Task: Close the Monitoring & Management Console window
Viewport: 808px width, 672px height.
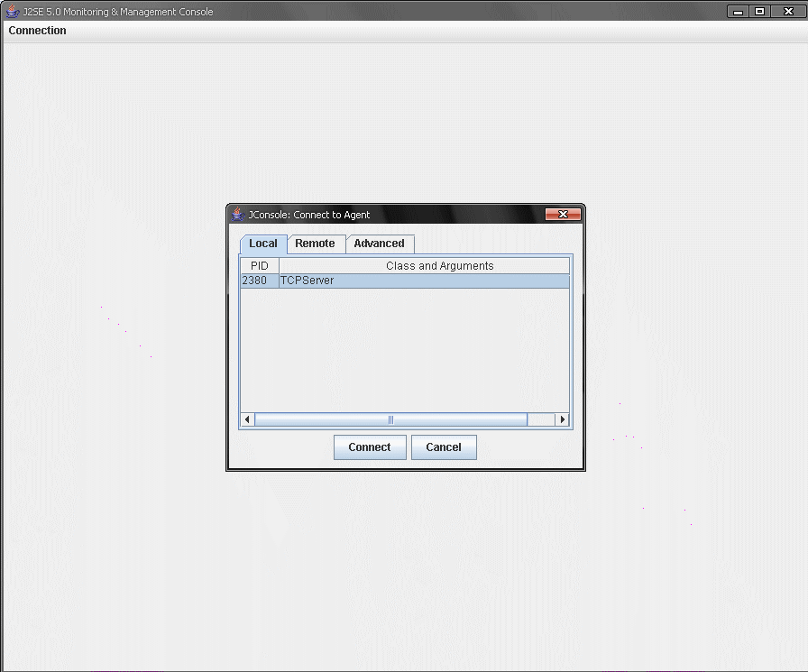Action: [x=788, y=12]
